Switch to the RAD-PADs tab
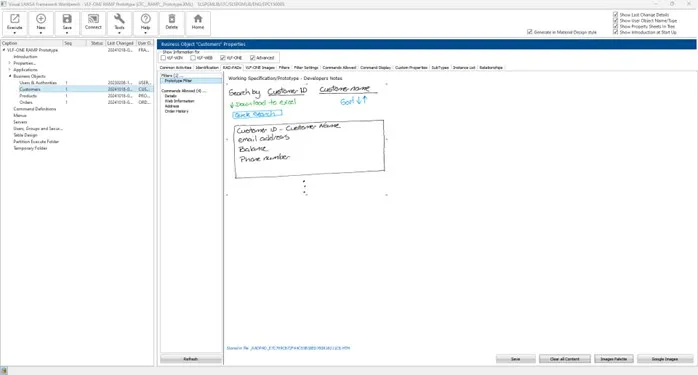This screenshot has height=375, width=698. tap(232, 68)
